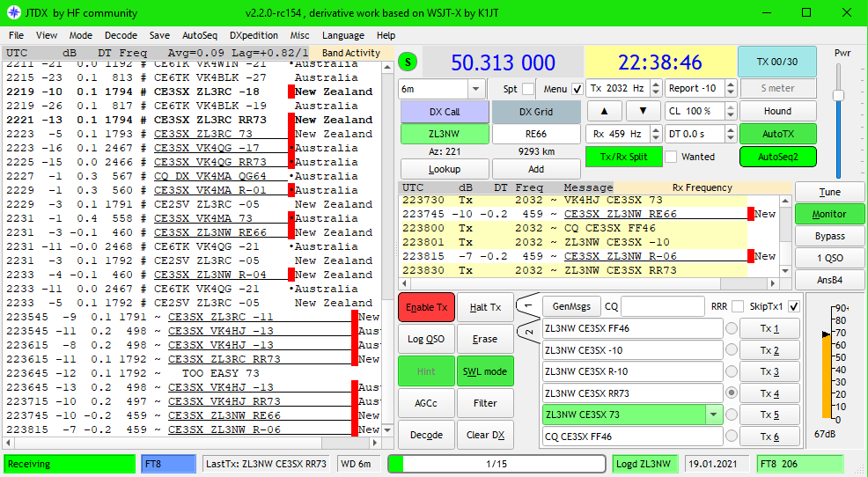Click the Tune button
868x477 pixels.
pos(829,192)
